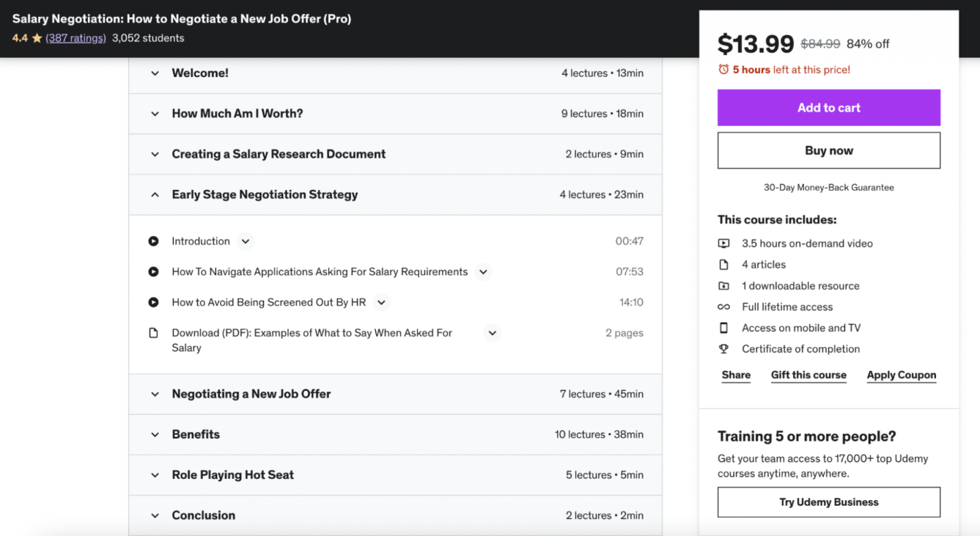Expand Download PDF lecture description chevron
This screenshot has width=980, height=536.
[x=493, y=333]
